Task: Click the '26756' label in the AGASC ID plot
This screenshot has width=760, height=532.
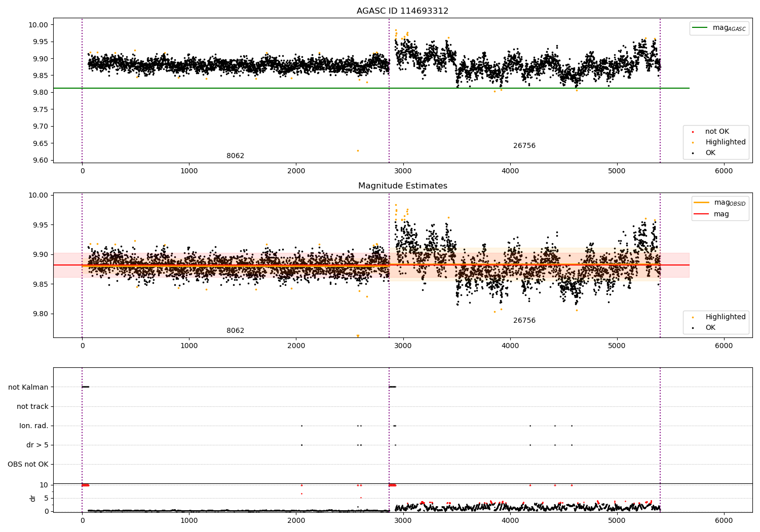Action: point(524,146)
